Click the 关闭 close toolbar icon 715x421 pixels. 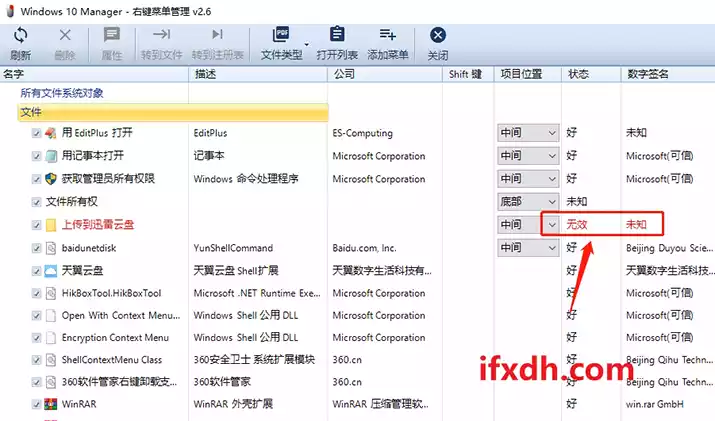coord(438,35)
